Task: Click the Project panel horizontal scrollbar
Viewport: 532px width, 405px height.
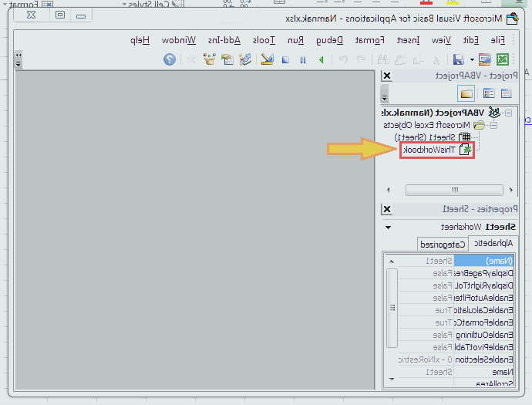Action: coord(454,190)
